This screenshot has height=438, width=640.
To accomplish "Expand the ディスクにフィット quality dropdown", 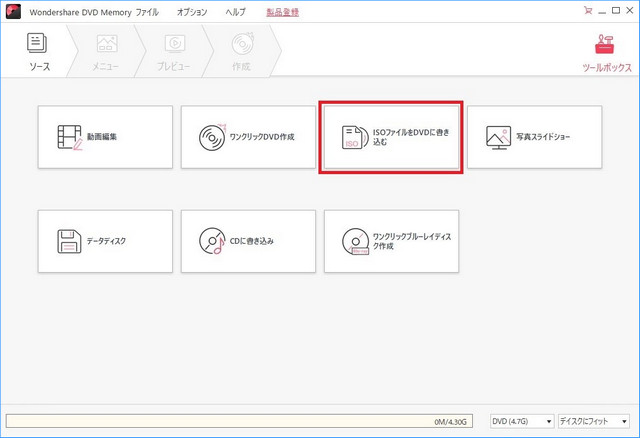I will [594, 421].
